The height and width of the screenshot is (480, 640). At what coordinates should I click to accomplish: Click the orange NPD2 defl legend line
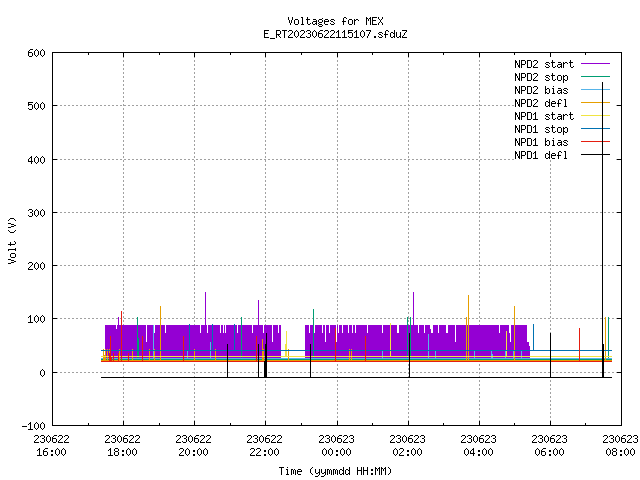tap(595, 103)
